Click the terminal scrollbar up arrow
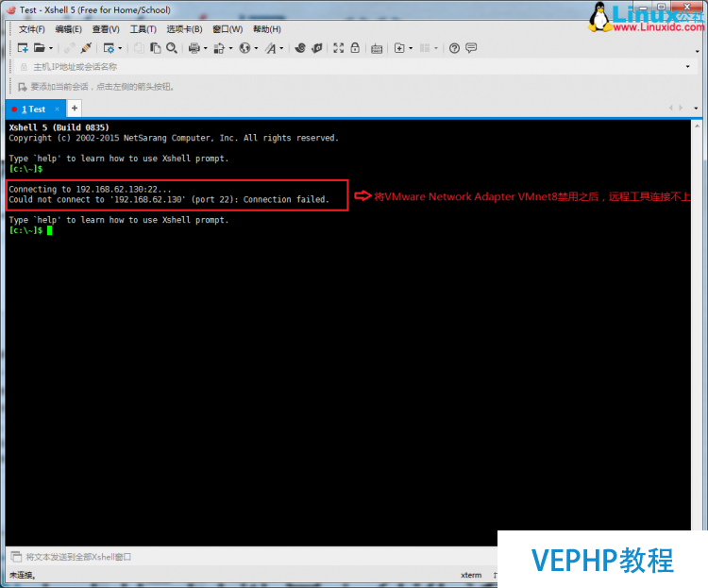 697,126
